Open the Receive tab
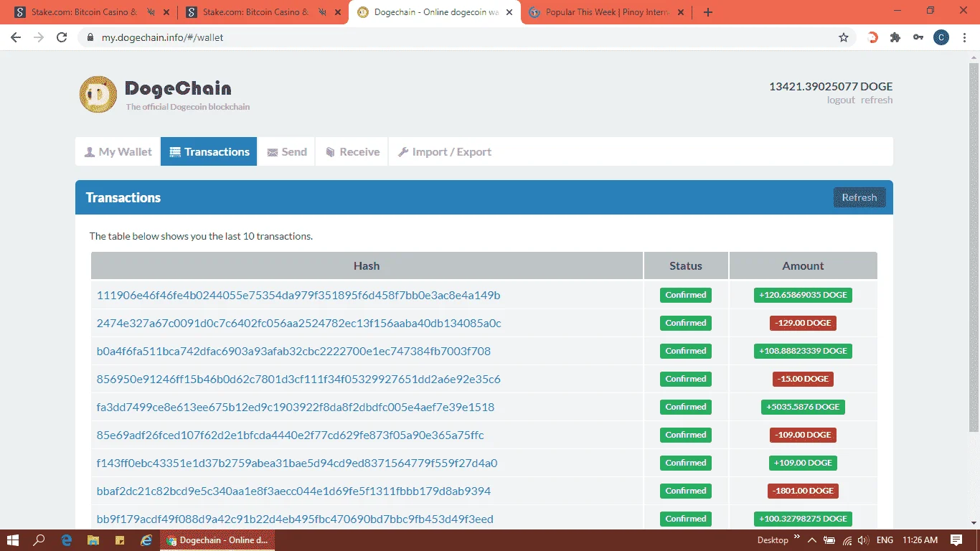980x551 pixels. [x=352, y=151]
